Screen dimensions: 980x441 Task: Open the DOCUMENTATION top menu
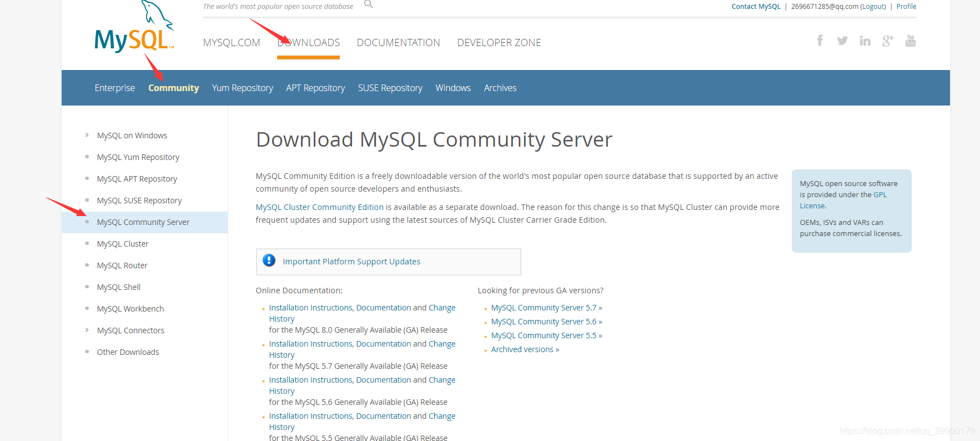(x=399, y=43)
